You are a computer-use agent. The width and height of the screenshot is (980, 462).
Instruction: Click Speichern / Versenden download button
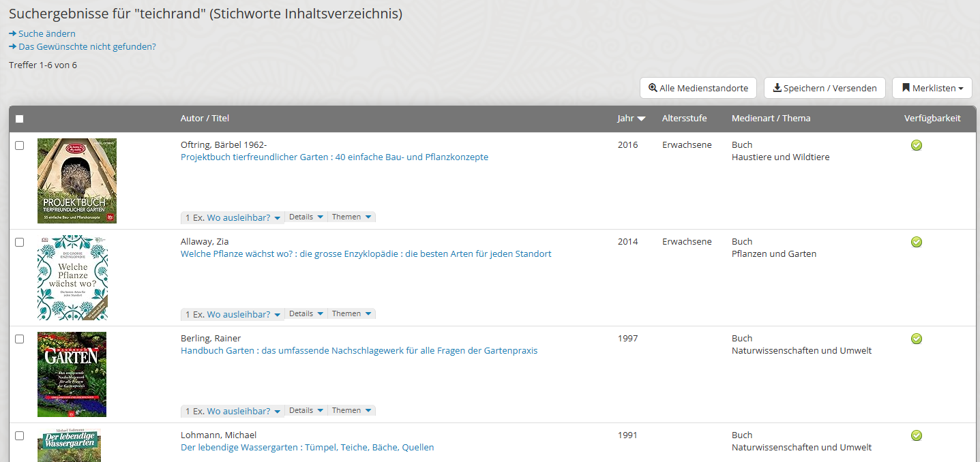click(824, 88)
